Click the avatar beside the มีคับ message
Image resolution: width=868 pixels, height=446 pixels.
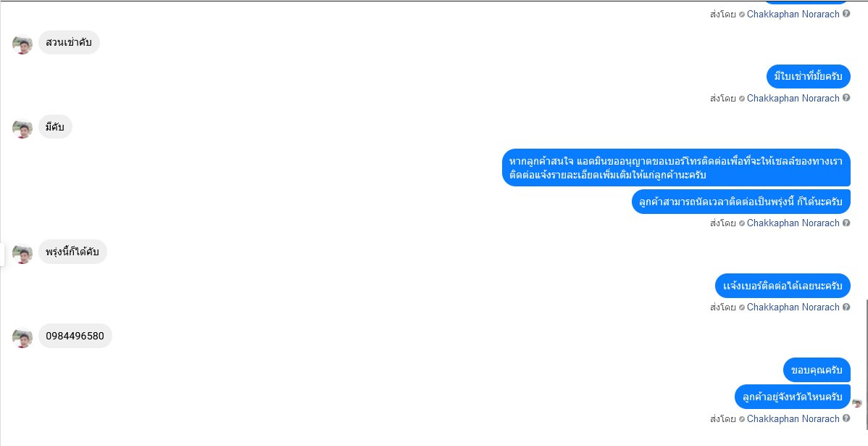22,129
